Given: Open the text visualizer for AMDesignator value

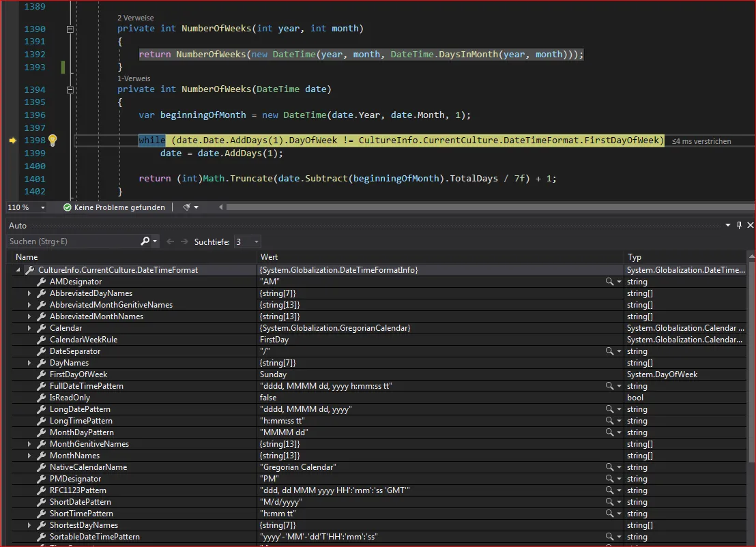Looking at the screenshot, I should [x=609, y=282].
